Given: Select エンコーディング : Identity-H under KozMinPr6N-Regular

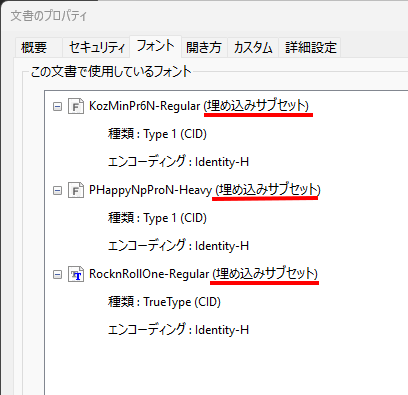Looking at the screenshot, I should (x=178, y=162).
